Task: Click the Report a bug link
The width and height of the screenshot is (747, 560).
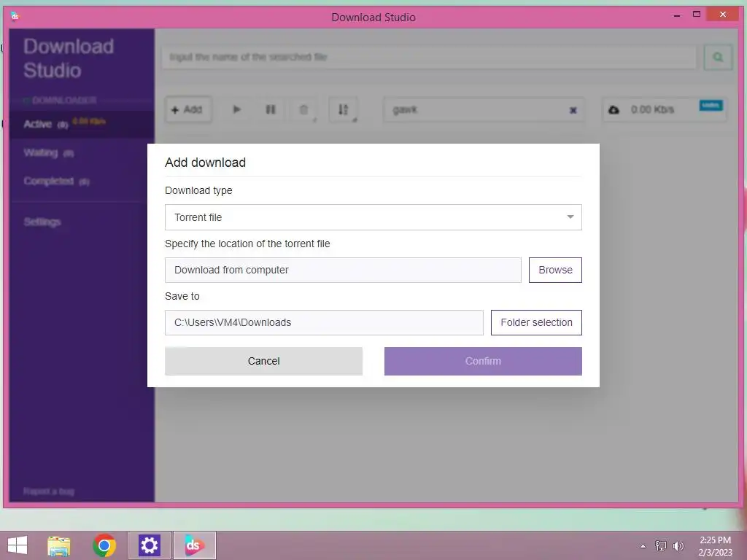Action: pyautogui.click(x=49, y=491)
